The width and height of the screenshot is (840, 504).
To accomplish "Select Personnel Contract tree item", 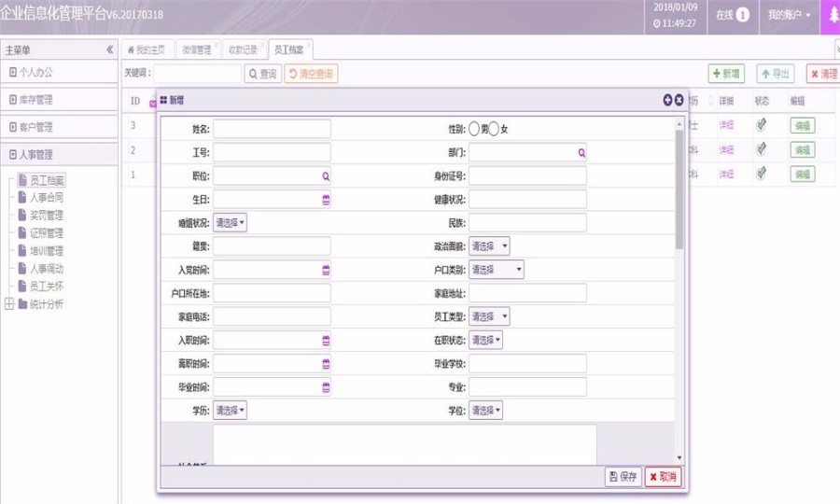I will pyautogui.click(x=42, y=198).
